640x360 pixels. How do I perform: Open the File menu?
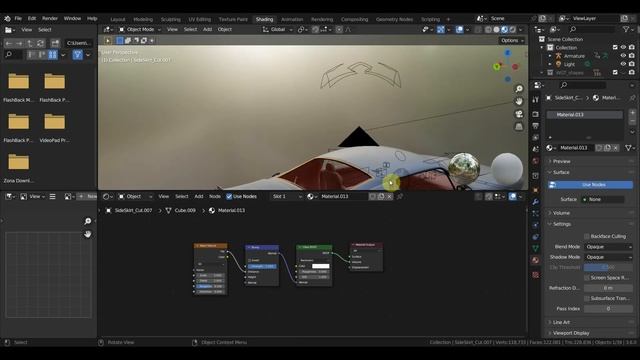[x=18, y=18]
